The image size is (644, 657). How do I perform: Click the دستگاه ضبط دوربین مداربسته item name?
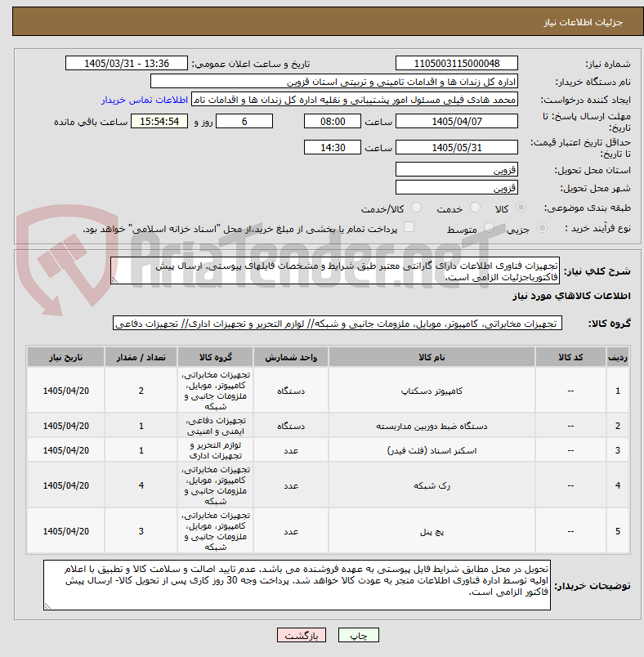432,426
